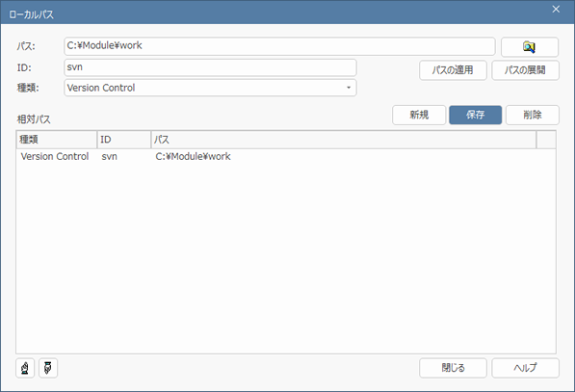Click the パスの適用 button

point(453,70)
